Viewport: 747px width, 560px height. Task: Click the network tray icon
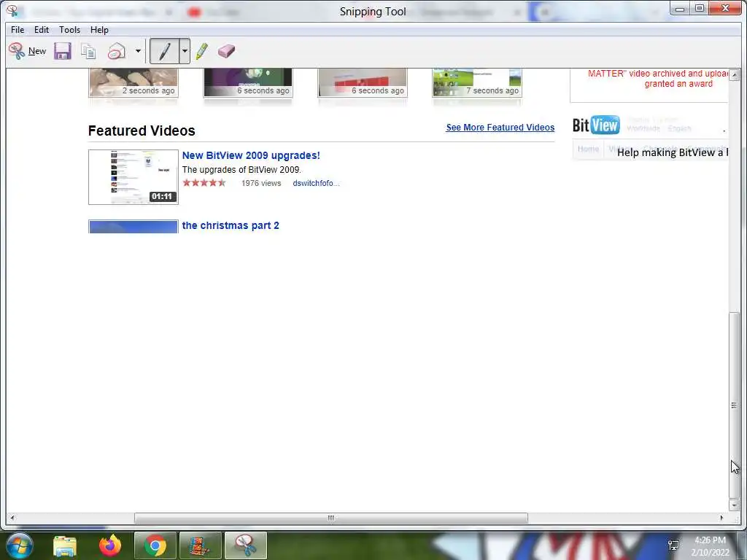[673, 545]
